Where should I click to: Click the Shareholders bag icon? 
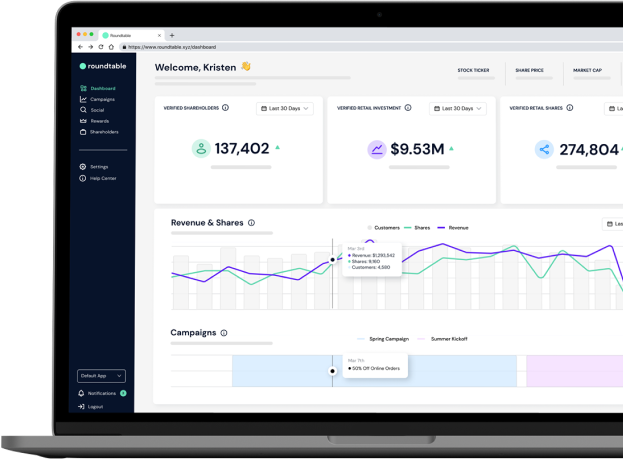point(83,132)
